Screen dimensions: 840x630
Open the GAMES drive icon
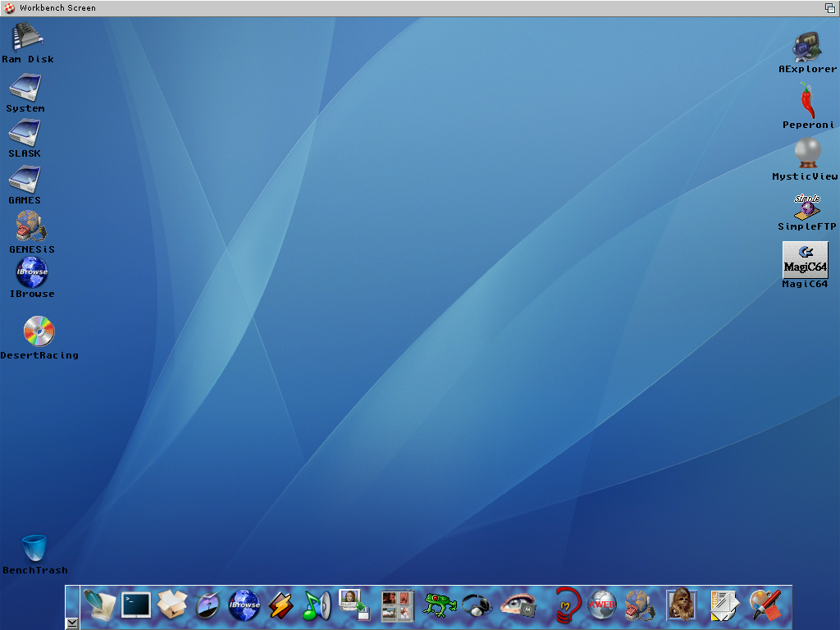click(x=25, y=180)
